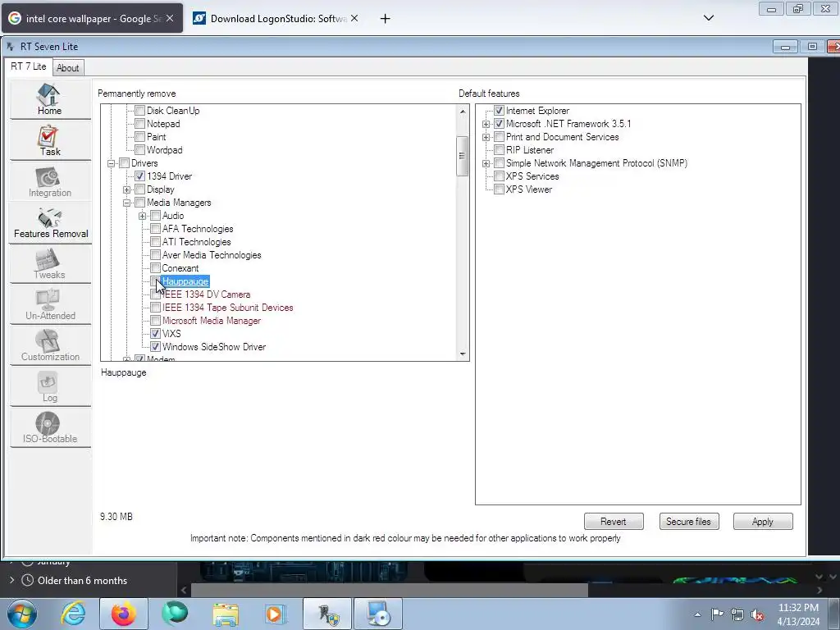Expand the Microsoft .NET Framework 3.5.1 node
This screenshot has width=840, height=630.
pyautogui.click(x=486, y=125)
